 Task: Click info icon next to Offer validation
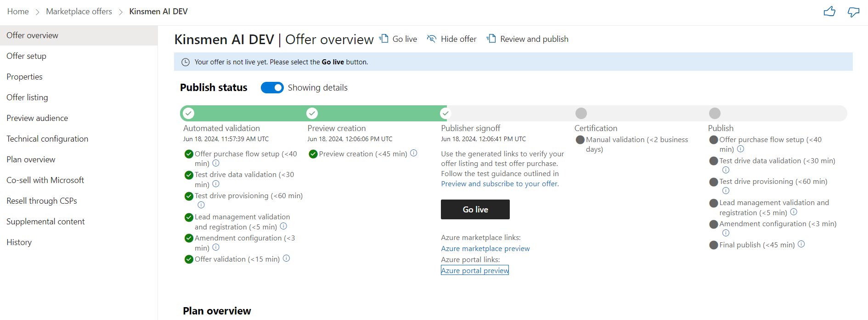286,258
